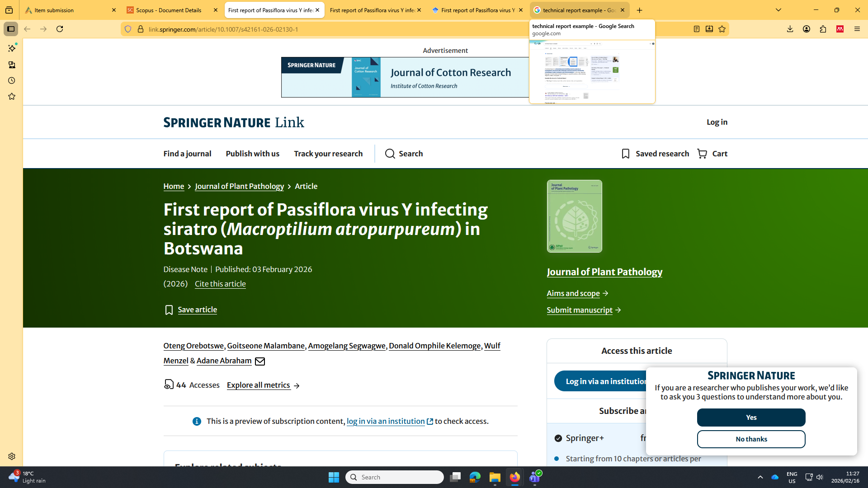The height and width of the screenshot is (488, 868).
Task: Expand the list all tabs dropdown arrow
Action: [778, 10]
